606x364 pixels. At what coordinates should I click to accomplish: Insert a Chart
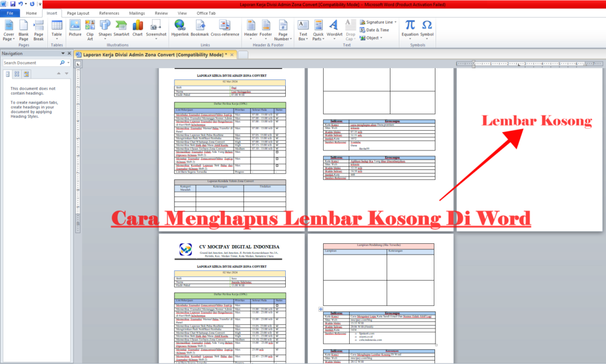click(x=137, y=27)
